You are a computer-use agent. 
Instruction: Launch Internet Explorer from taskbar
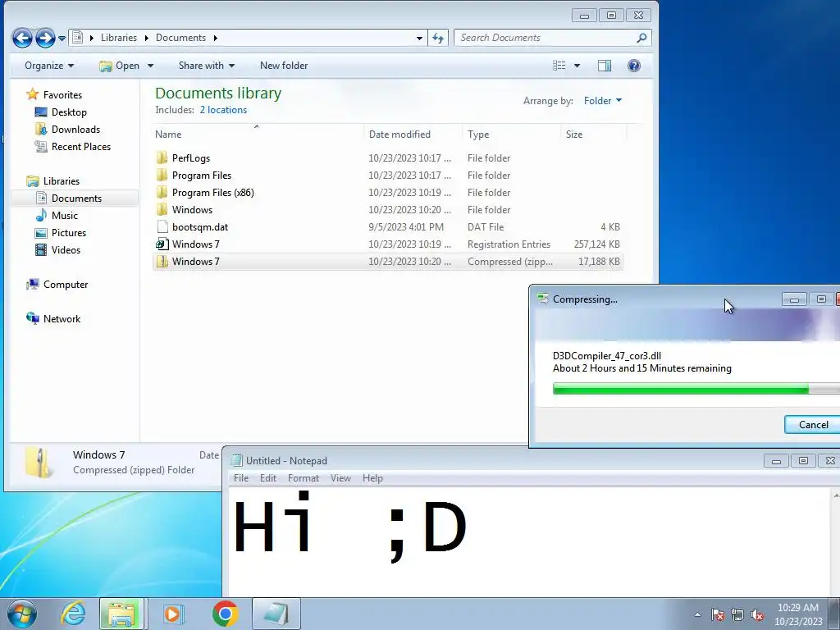click(x=73, y=614)
